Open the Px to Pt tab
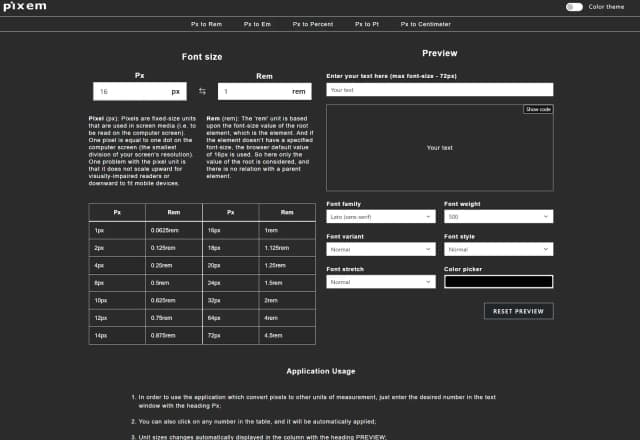Viewport: 640px width, 440px height. (x=367, y=24)
